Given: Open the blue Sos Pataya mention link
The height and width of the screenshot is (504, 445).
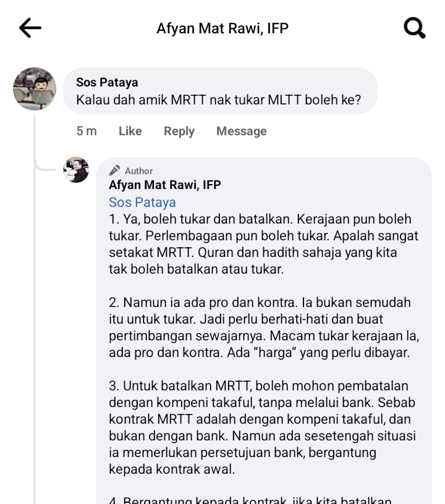Looking at the screenshot, I should tap(142, 203).
